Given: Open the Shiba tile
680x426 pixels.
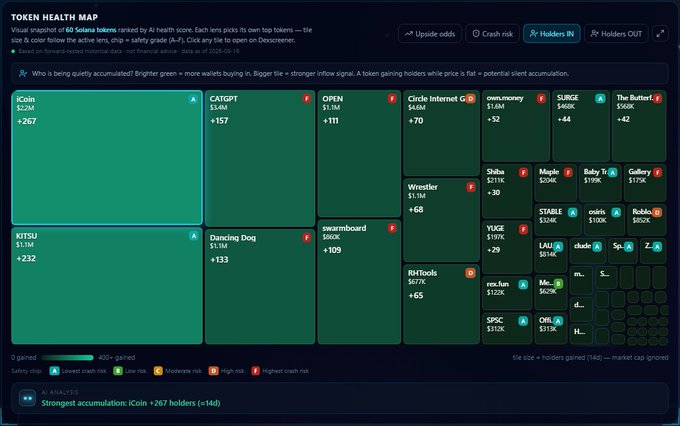Looking at the screenshot, I should [x=507, y=191].
